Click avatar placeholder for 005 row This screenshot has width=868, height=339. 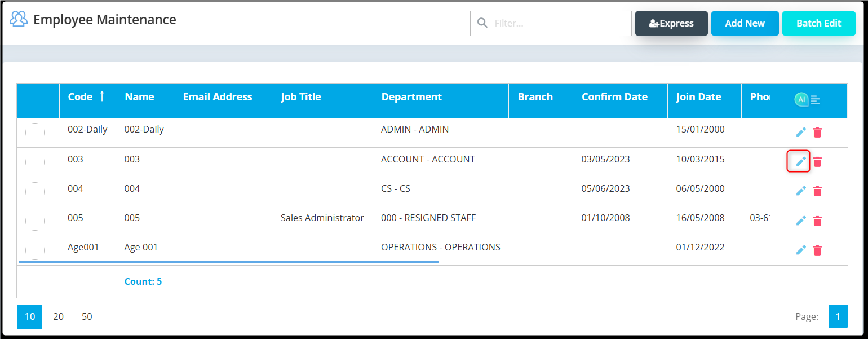pyautogui.click(x=35, y=221)
